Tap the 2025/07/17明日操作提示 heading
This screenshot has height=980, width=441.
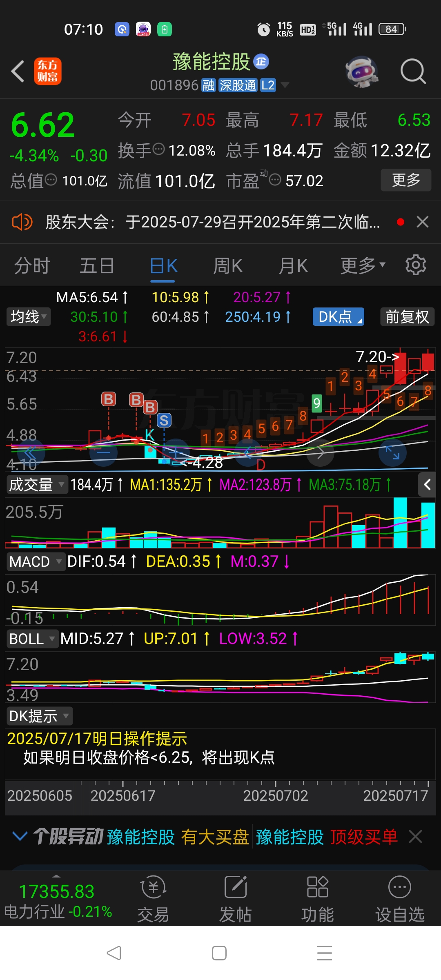click(97, 739)
